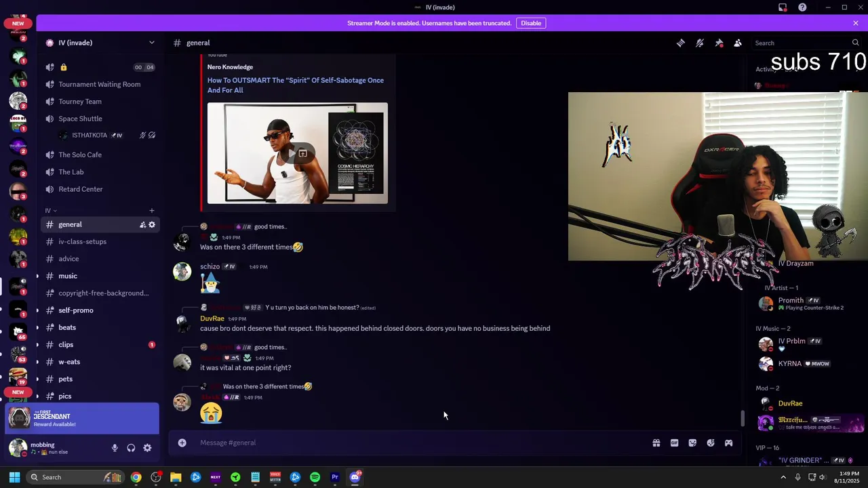Create channel with IV category plus icon
The image size is (868, 488).
(152, 211)
